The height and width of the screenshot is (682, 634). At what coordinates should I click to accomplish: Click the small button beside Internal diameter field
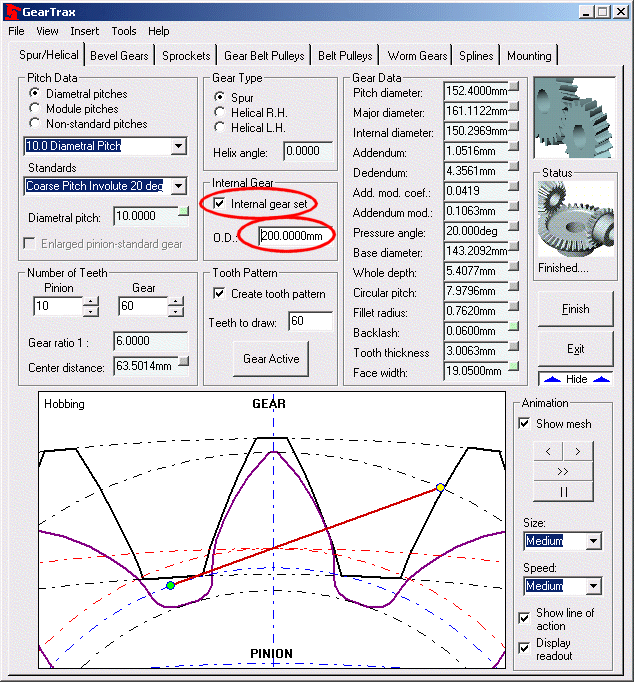[514, 127]
